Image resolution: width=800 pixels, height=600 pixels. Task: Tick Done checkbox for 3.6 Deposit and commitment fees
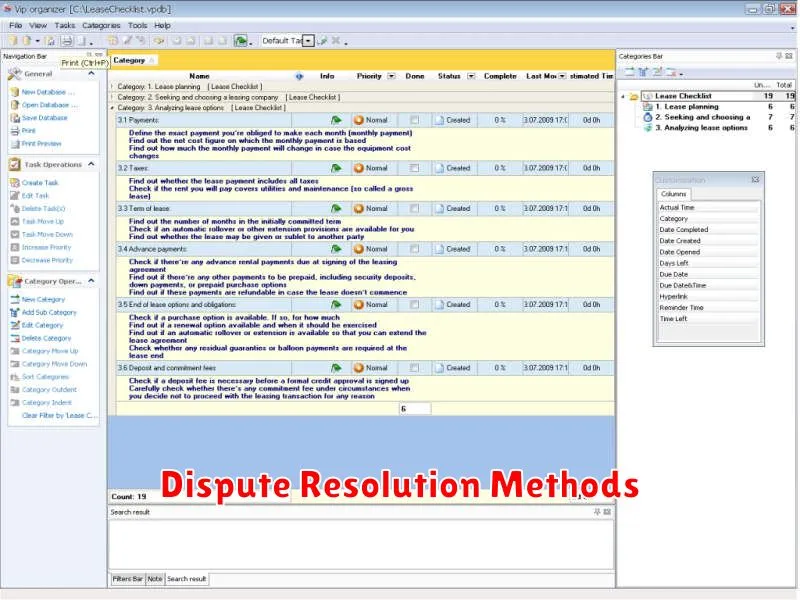(x=414, y=368)
